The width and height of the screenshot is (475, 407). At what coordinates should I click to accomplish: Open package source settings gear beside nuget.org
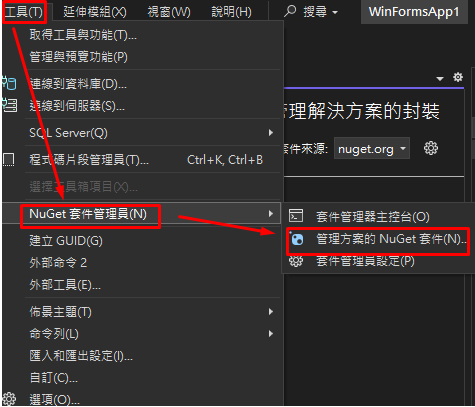(431, 148)
